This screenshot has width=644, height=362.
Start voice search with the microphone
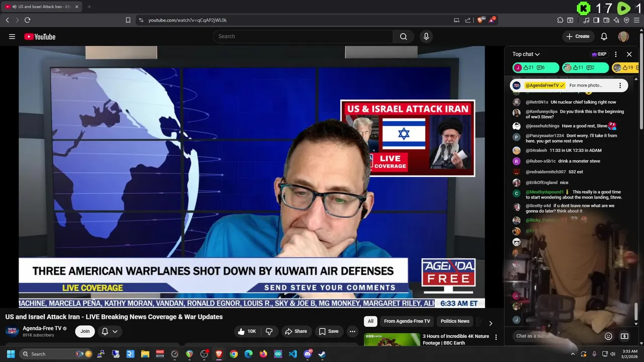426,36
